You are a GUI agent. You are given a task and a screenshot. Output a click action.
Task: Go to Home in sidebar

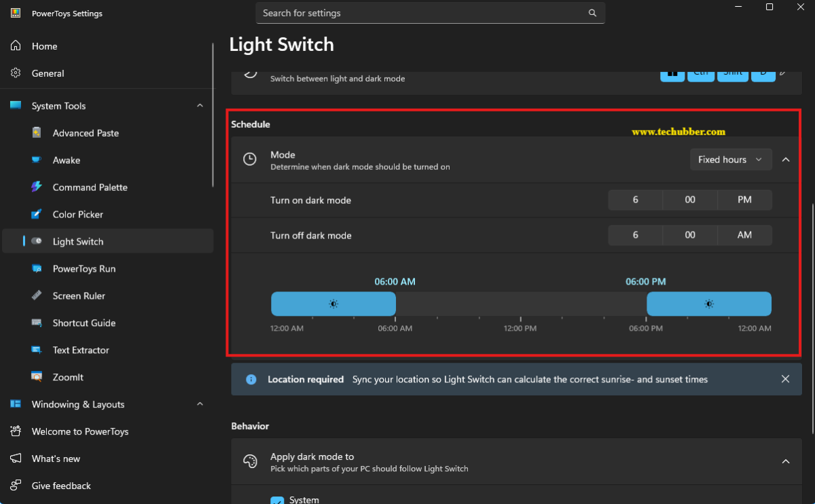[x=108, y=46]
